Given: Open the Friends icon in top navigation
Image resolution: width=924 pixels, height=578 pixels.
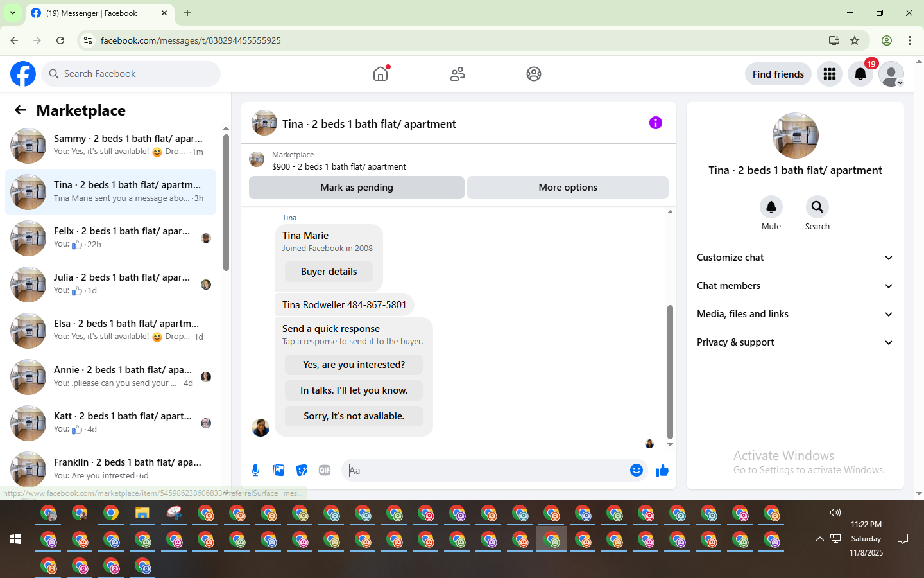Looking at the screenshot, I should 458,74.
